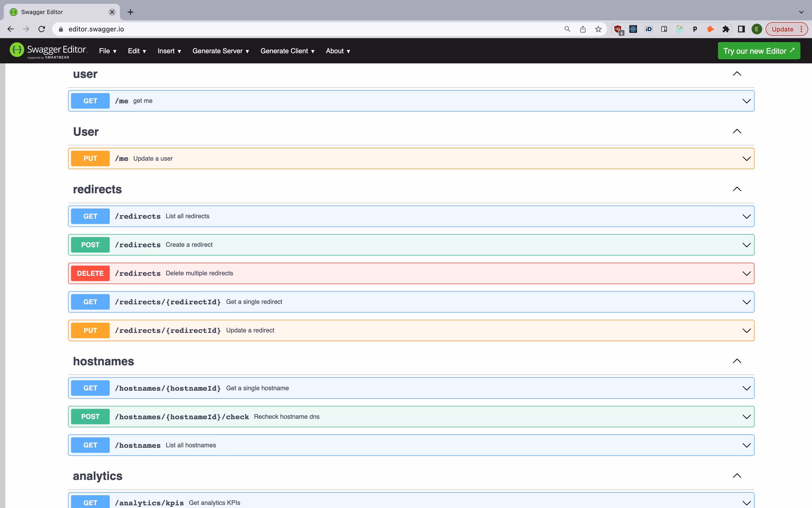The image size is (812, 508).
Task: Collapse the analytics section
Action: coord(737,476)
